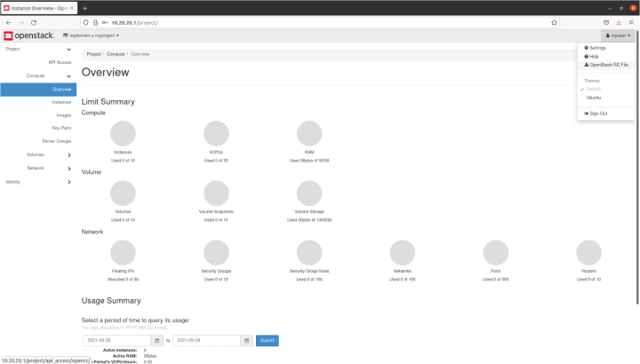The width and height of the screenshot is (640, 364).
Task: Click the Project breadcrumb link
Action: (93, 54)
